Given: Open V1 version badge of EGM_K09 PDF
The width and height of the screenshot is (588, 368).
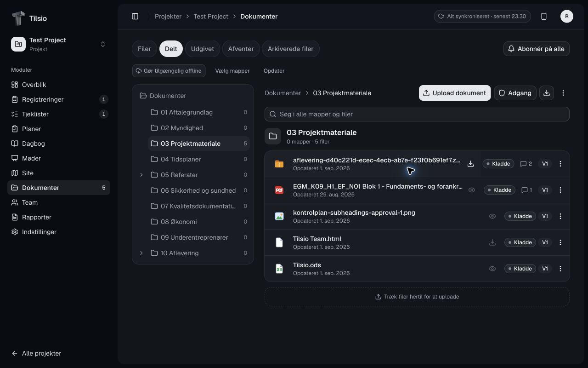Looking at the screenshot, I should tap(545, 190).
